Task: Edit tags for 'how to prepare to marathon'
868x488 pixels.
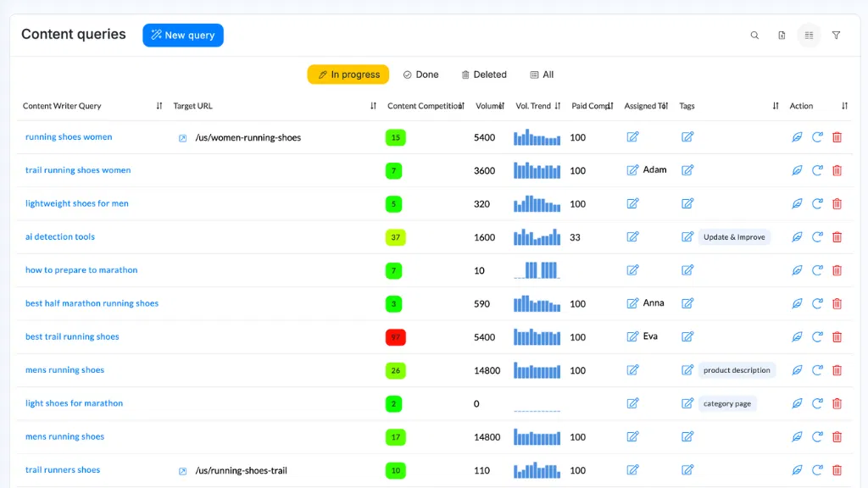Action: 687,270
